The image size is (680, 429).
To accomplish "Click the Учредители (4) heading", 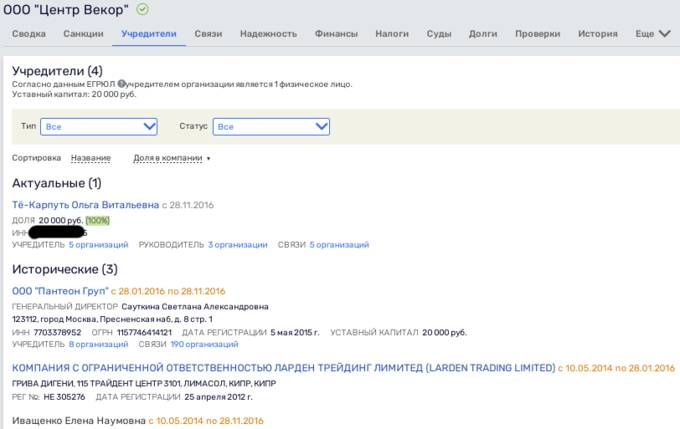I will point(57,71).
